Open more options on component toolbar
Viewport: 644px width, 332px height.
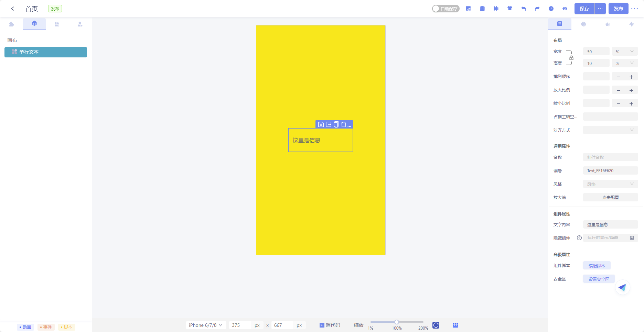click(x=350, y=125)
